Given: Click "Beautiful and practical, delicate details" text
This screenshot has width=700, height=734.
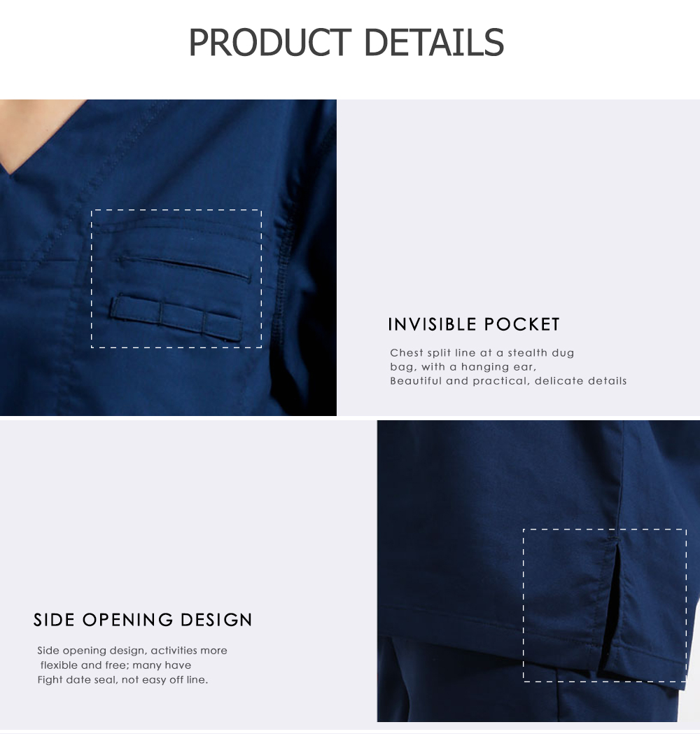Looking at the screenshot, I should coord(508,380).
